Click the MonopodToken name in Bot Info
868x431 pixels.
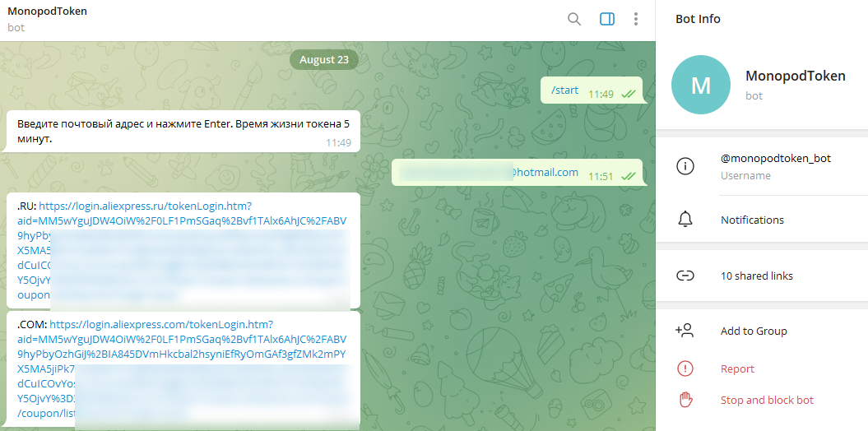[796, 76]
